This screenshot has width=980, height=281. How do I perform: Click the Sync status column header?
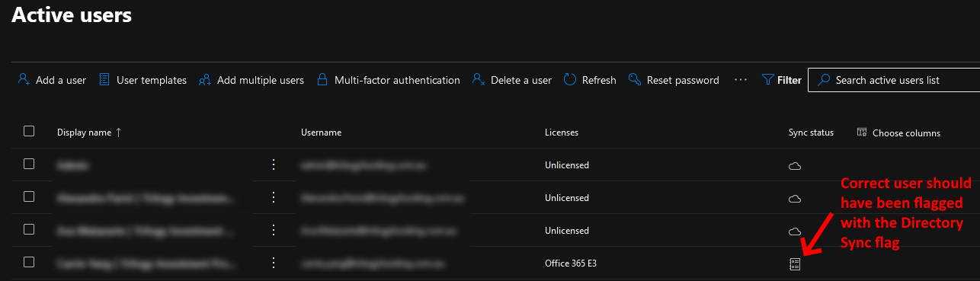click(x=811, y=133)
